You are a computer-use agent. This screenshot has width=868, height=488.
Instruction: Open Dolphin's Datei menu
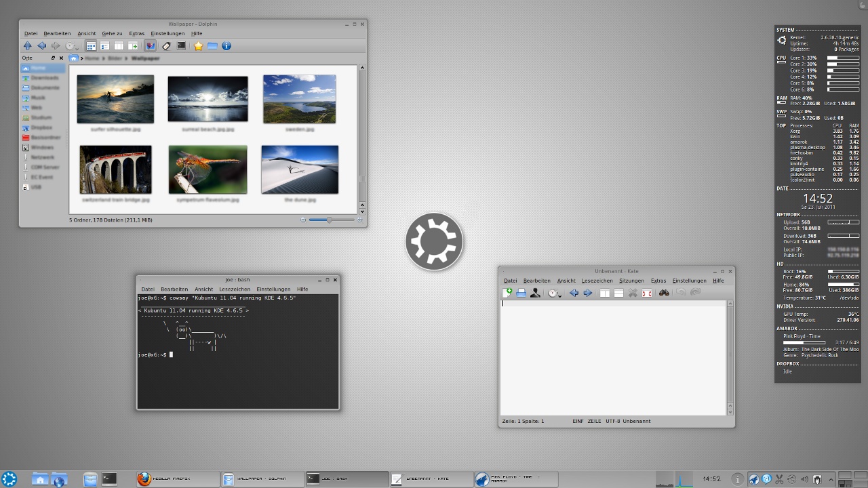(31, 33)
